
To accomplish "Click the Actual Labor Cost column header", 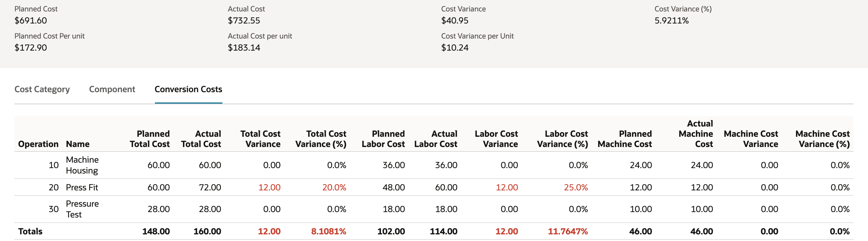I will tap(436, 139).
